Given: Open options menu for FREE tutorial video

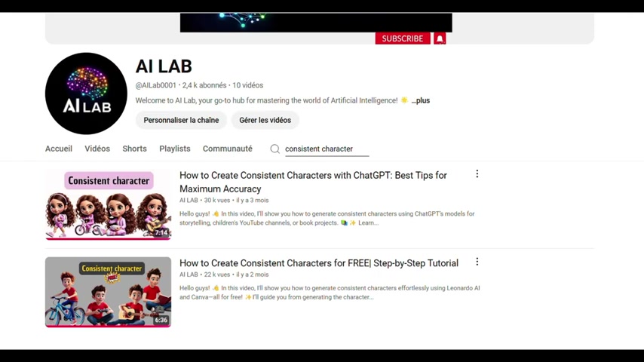Looking at the screenshot, I should [477, 262].
